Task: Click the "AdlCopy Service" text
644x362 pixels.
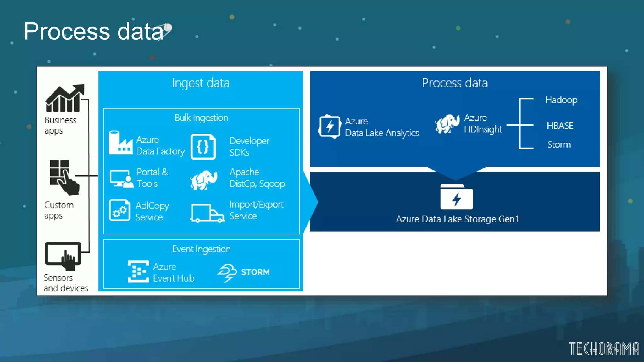Action: (x=152, y=211)
